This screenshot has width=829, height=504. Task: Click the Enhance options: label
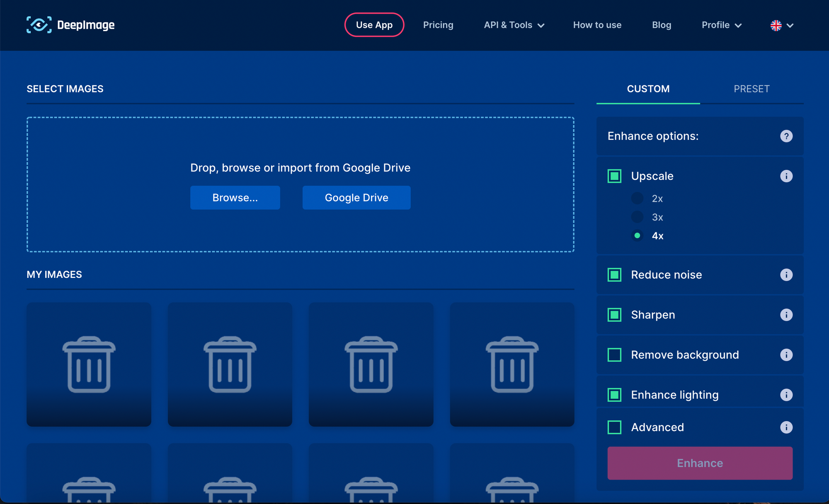[x=653, y=136]
